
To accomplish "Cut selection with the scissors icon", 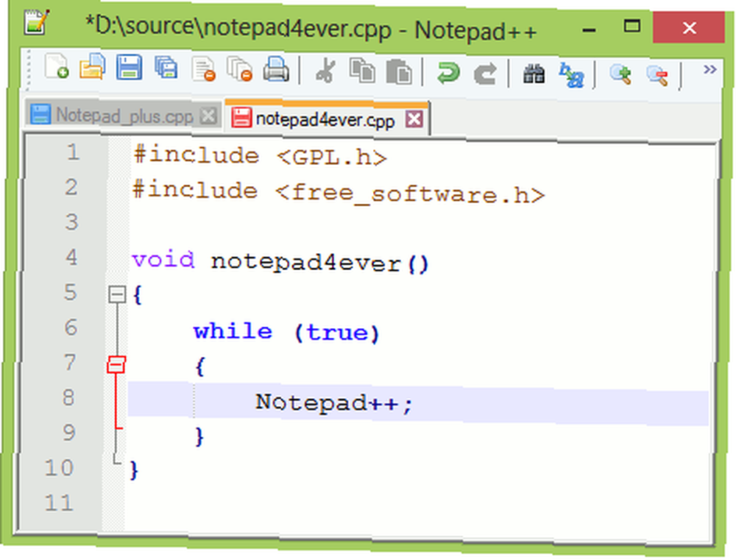I will [325, 71].
